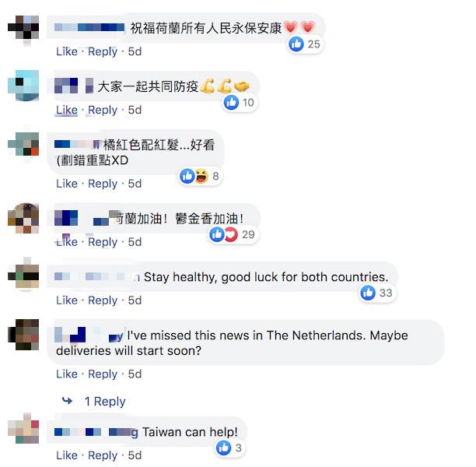The width and height of the screenshot is (476, 467).
Task: Click the reply arrow icon beside 1 Reply
Action: tap(67, 401)
